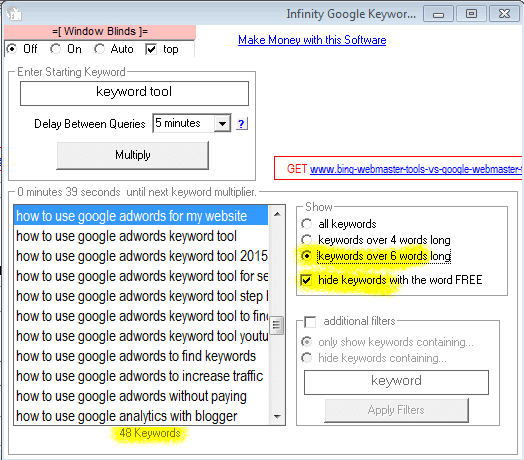524x460 pixels.
Task: Select 'how to use google adwords keyword tool' row
Action: pyautogui.click(x=141, y=236)
